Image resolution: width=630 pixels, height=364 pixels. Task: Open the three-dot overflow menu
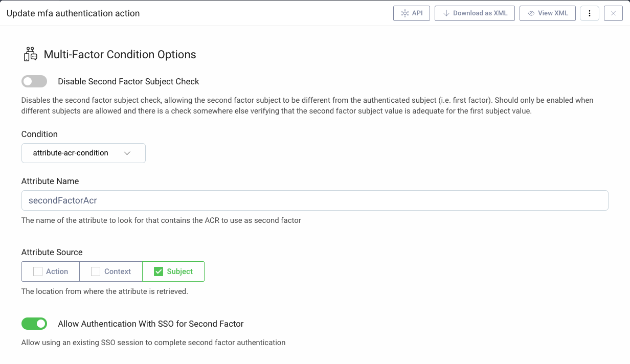[x=589, y=13]
